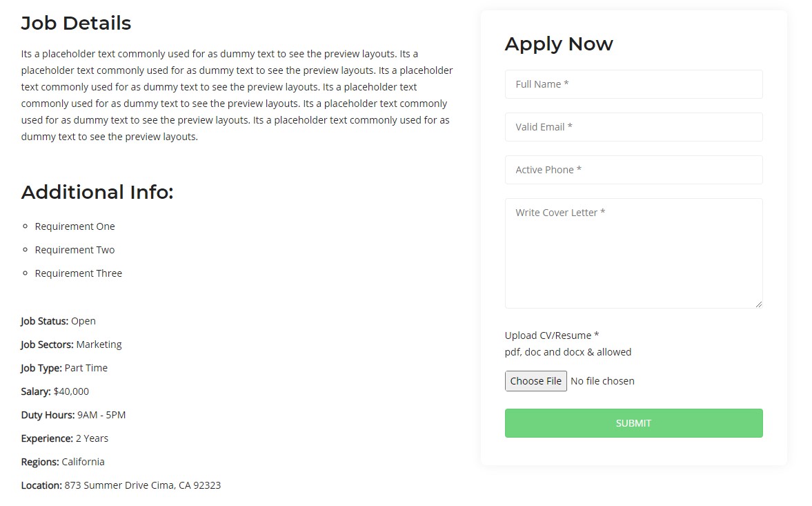Click the Additional Info heading
The height and width of the screenshot is (506, 812).
pyautogui.click(x=97, y=192)
